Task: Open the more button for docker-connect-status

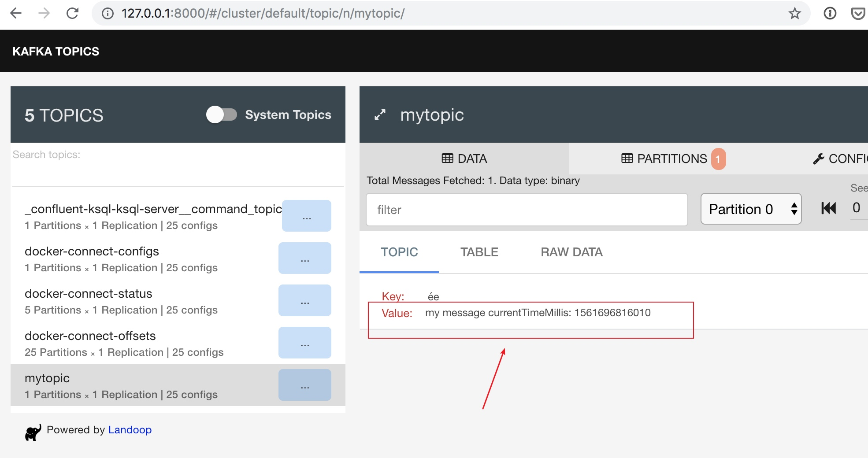Action: click(x=305, y=300)
